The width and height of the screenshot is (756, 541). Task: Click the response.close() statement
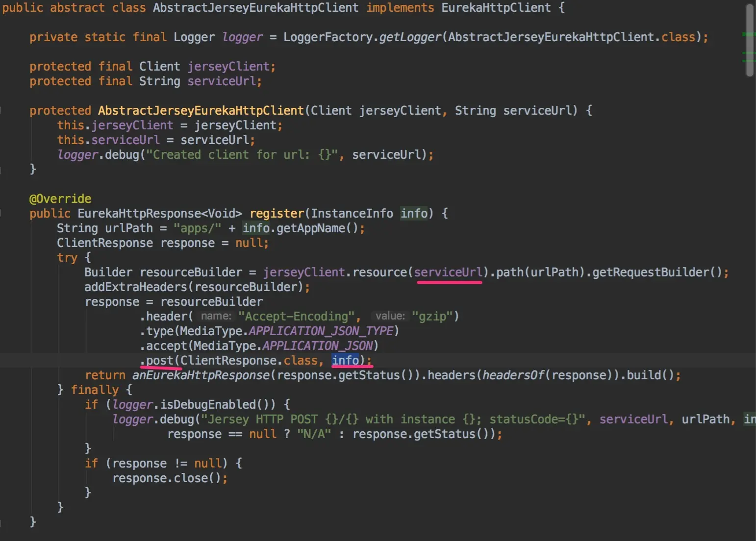click(x=170, y=478)
